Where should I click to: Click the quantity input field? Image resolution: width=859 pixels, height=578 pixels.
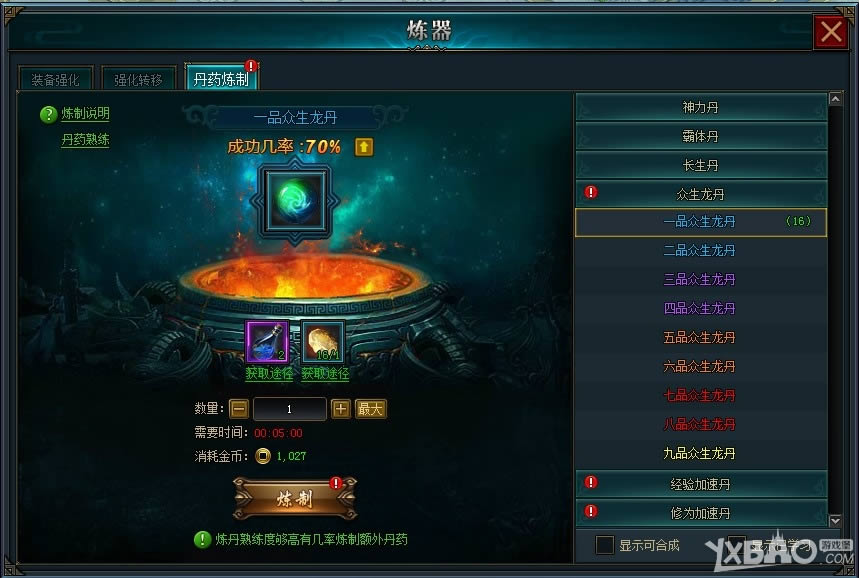tap(289, 409)
